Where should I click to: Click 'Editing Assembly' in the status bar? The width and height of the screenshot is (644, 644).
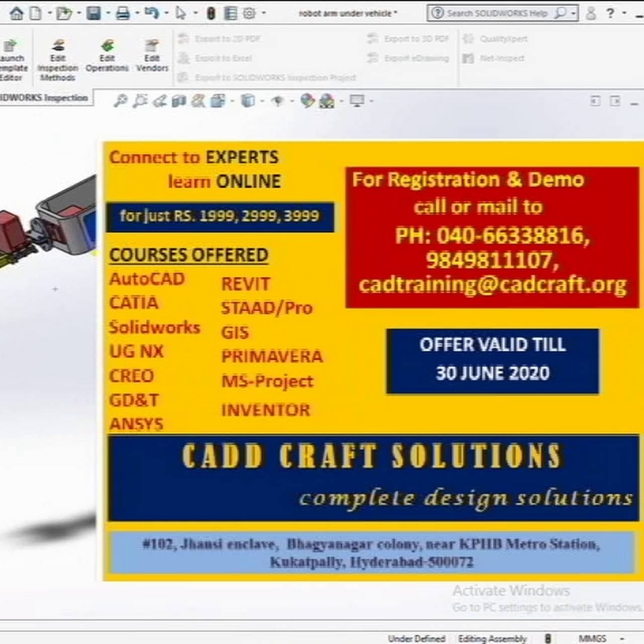coord(492,638)
